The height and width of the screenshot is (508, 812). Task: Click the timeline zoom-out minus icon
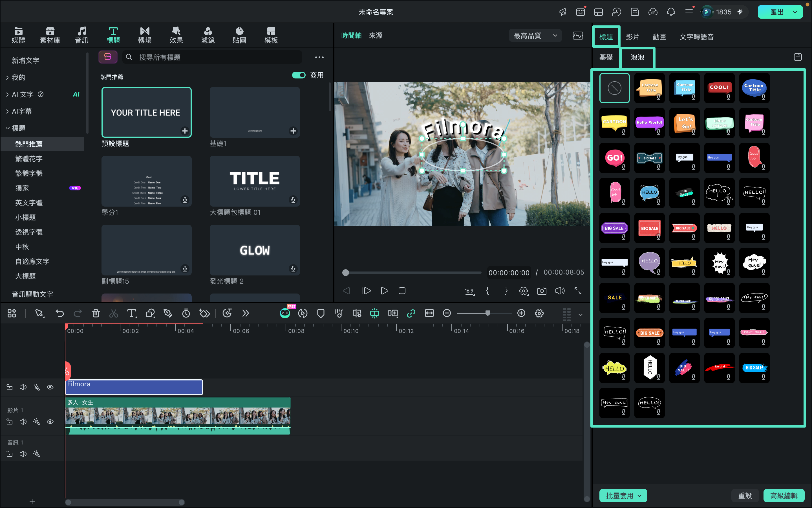pyautogui.click(x=447, y=313)
